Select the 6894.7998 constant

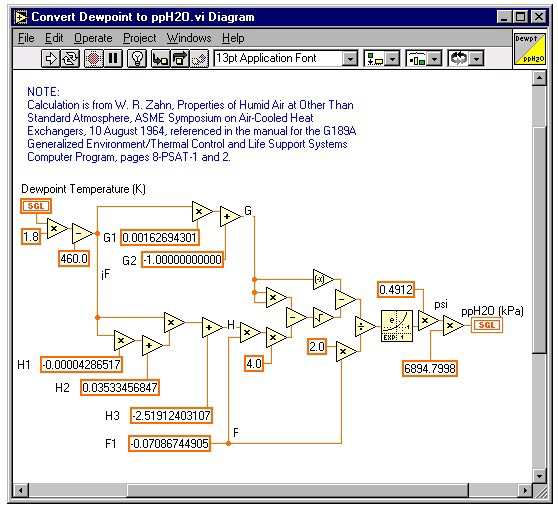tap(430, 368)
